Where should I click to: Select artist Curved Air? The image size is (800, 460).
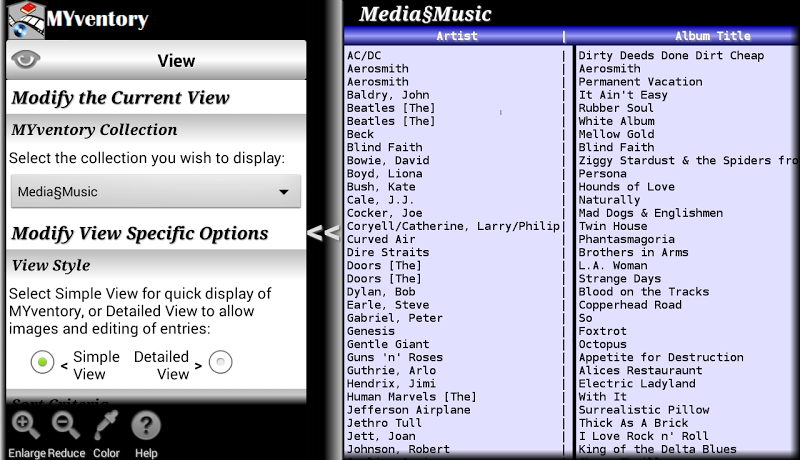[381, 239]
